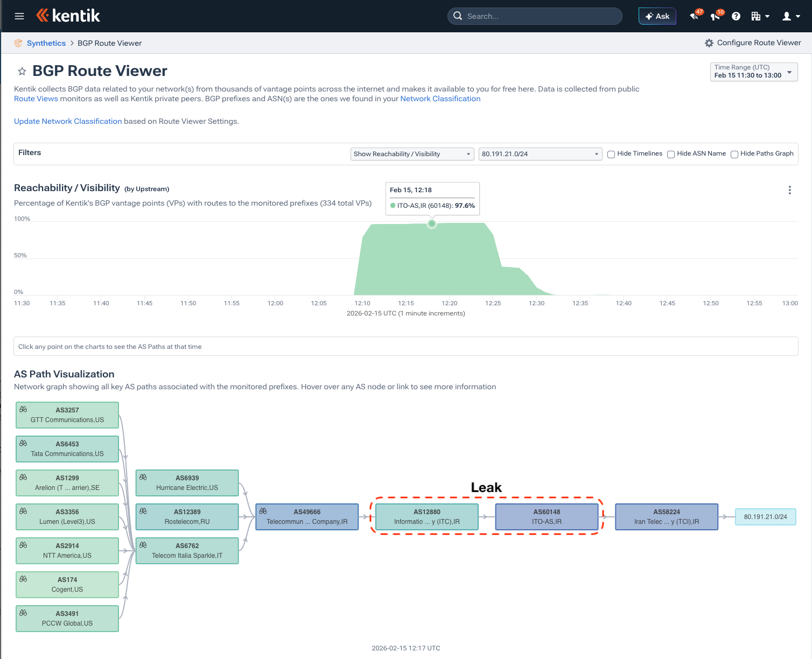
Task: Follow the Update Network Classification link
Action: pyautogui.click(x=68, y=121)
